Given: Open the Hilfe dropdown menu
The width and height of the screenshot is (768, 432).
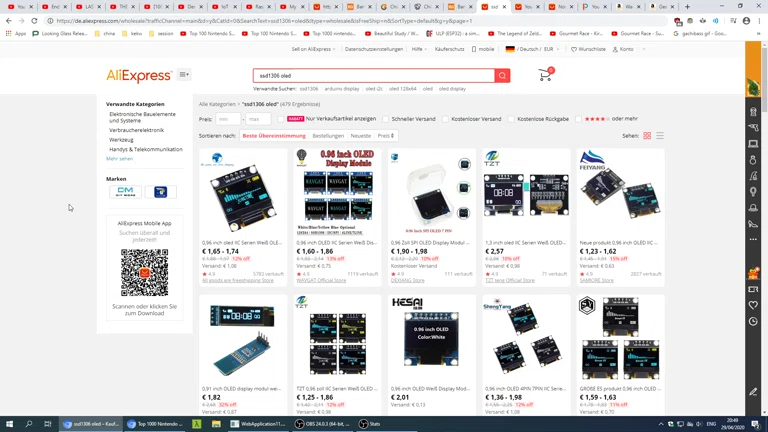Looking at the screenshot, I should tap(419, 49).
